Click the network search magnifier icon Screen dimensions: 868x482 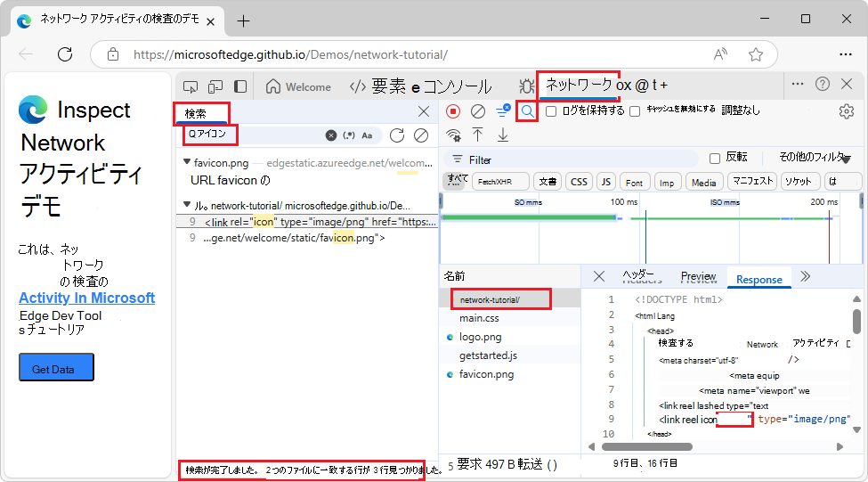[528, 111]
